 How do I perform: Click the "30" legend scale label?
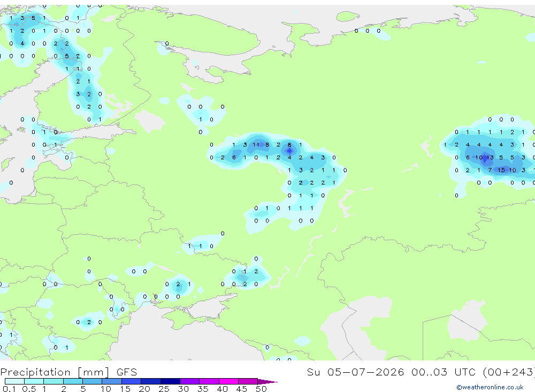point(183,389)
